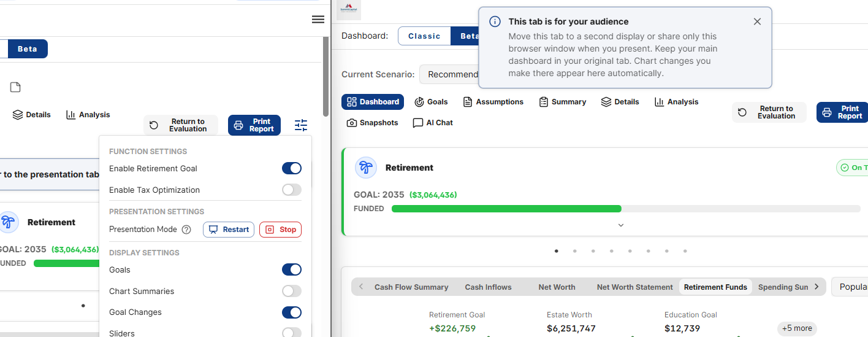The image size is (868, 337).
Task: Toggle Chart Summaries display setting
Action: click(292, 291)
